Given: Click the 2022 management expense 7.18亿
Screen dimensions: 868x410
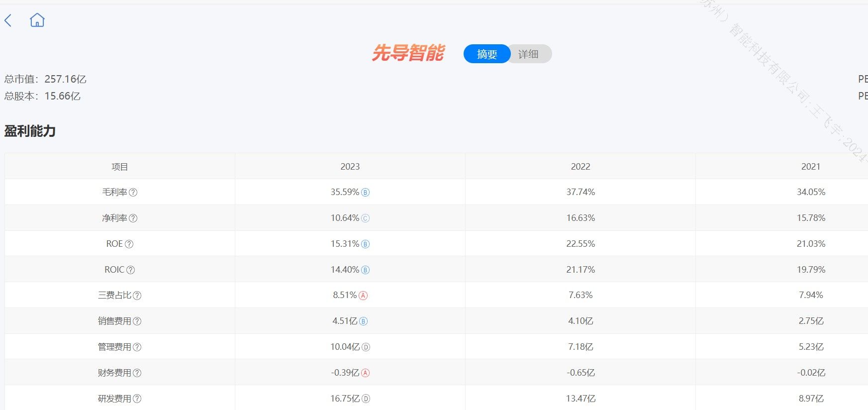Looking at the screenshot, I should tap(580, 347).
